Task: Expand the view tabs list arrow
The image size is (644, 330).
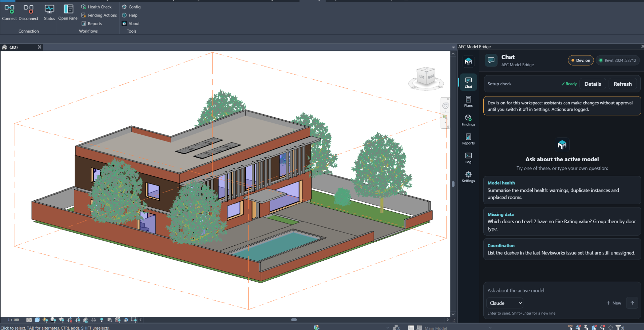Action: click(x=453, y=47)
